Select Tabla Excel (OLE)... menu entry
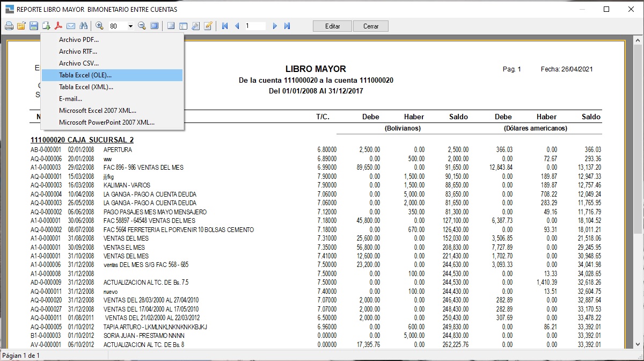This screenshot has height=361, width=644. 112,75
